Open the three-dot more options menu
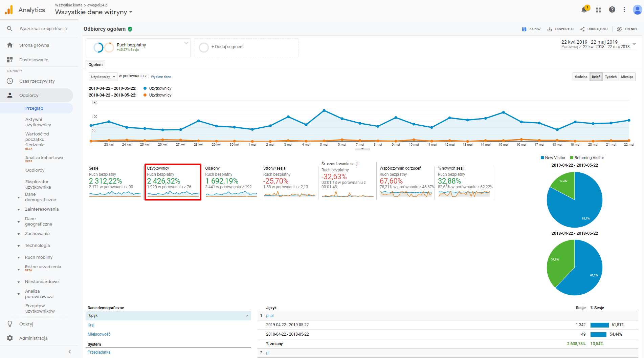 click(x=624, y=9)
